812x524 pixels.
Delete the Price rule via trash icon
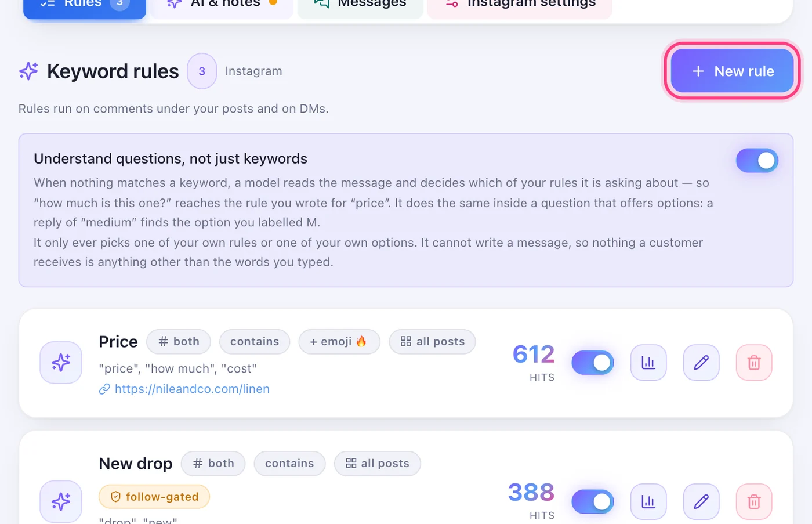[x=753, y=363]
